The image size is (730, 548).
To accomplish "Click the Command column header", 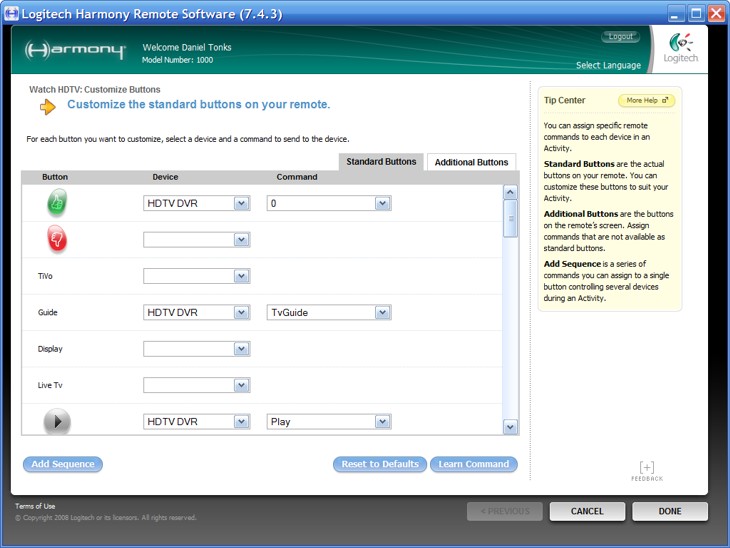I will pos(297,177).
